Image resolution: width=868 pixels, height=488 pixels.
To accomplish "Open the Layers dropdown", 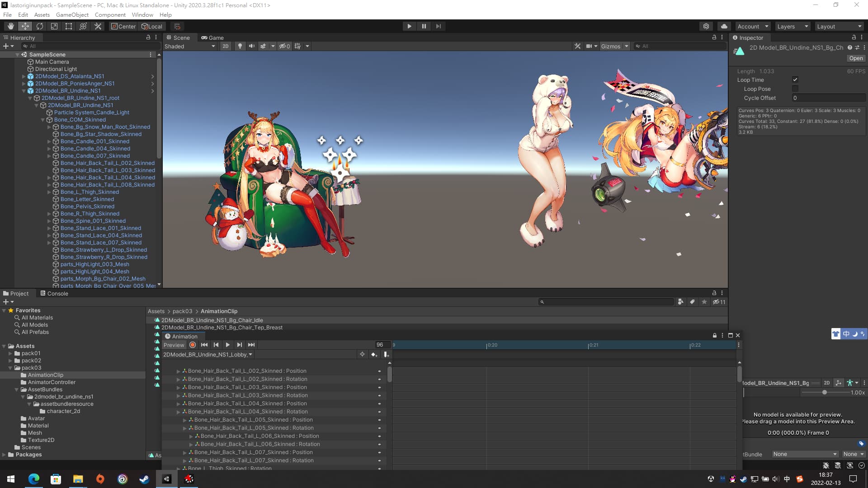I will 793,26.
